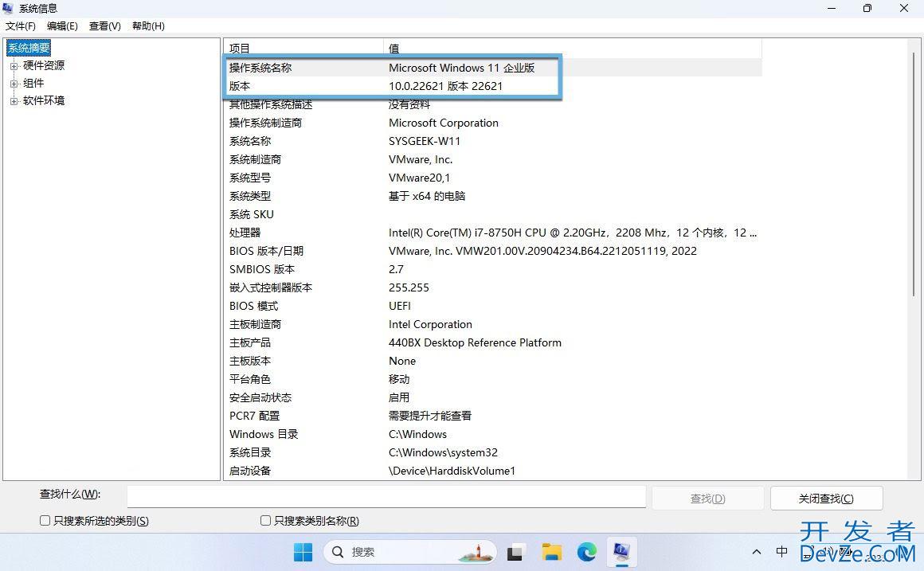Open the 查看(V) menu
This screenshot has width=924, height=571.
click(x=105, y=26)
